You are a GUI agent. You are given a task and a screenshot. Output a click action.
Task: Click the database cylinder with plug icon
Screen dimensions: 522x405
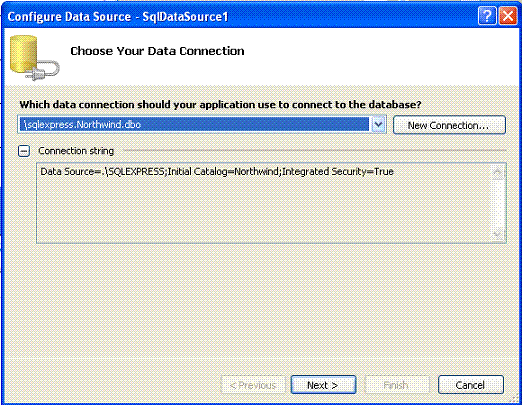point(34,58)
